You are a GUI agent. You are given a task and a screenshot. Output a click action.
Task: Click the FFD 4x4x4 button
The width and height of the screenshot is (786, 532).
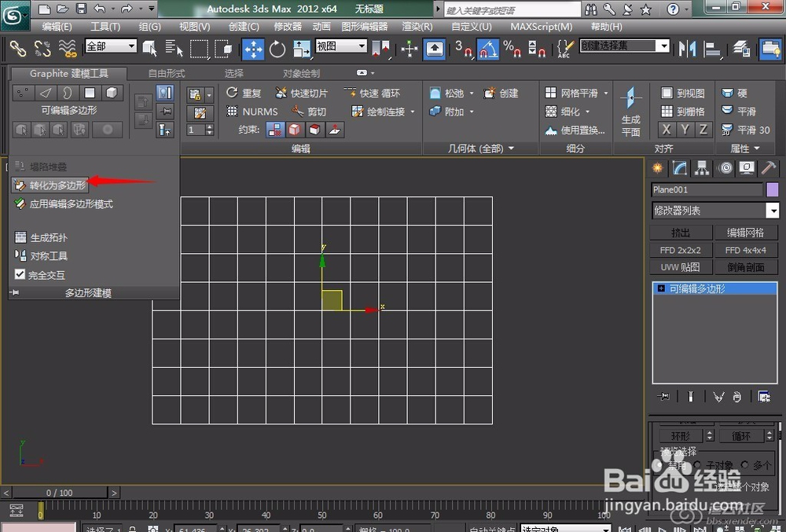[745, 250]
